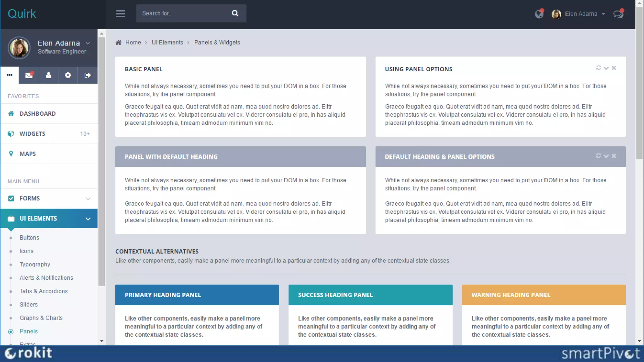This screenshot has width=644, height=362.
Task: Click the hamburger menu toggle icon
Action: tap(120, 14)
